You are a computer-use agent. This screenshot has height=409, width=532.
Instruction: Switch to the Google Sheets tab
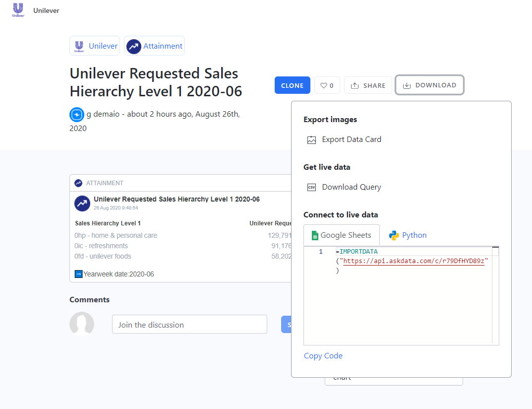click(342, 235)
